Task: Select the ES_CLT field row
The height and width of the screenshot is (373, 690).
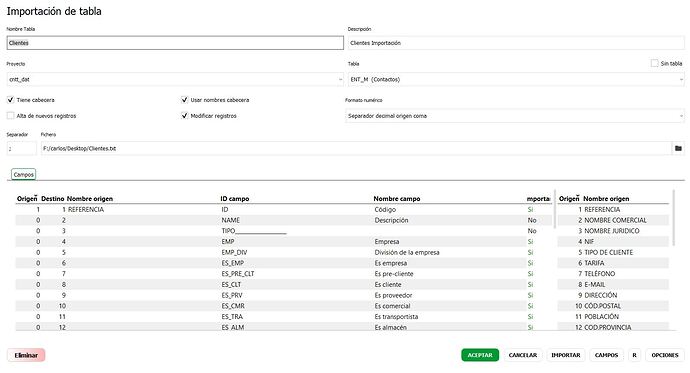Action: coord(284,285)
